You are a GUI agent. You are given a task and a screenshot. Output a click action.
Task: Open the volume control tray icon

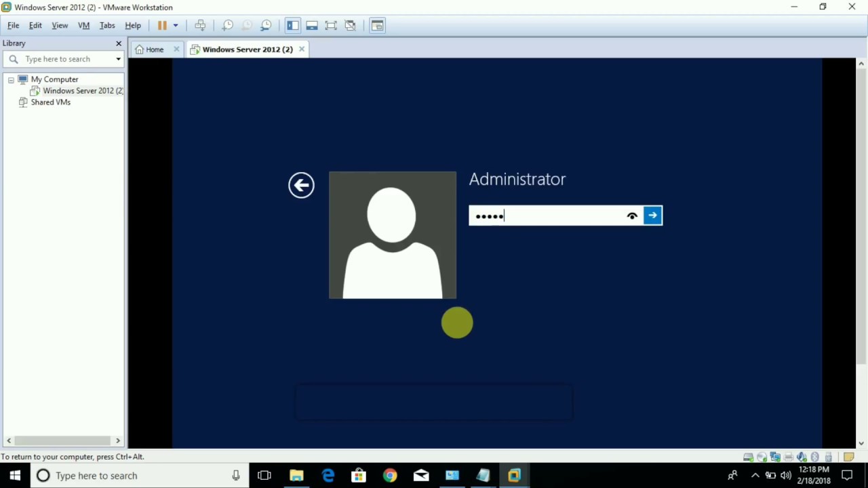[x=787, y=476]
